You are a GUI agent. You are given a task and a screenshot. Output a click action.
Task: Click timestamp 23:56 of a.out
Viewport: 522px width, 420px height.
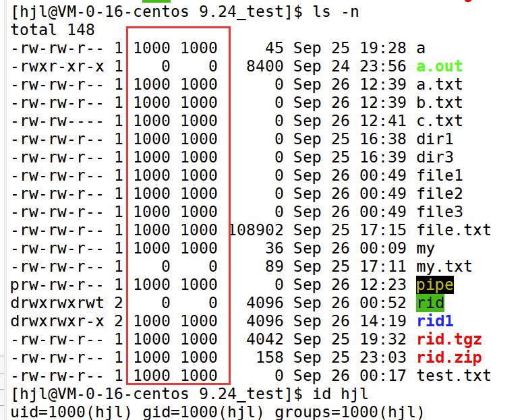[383, 66]
